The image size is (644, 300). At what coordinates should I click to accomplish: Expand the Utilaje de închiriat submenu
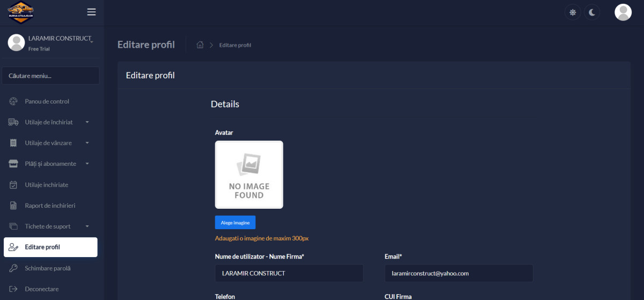point(48,122)
